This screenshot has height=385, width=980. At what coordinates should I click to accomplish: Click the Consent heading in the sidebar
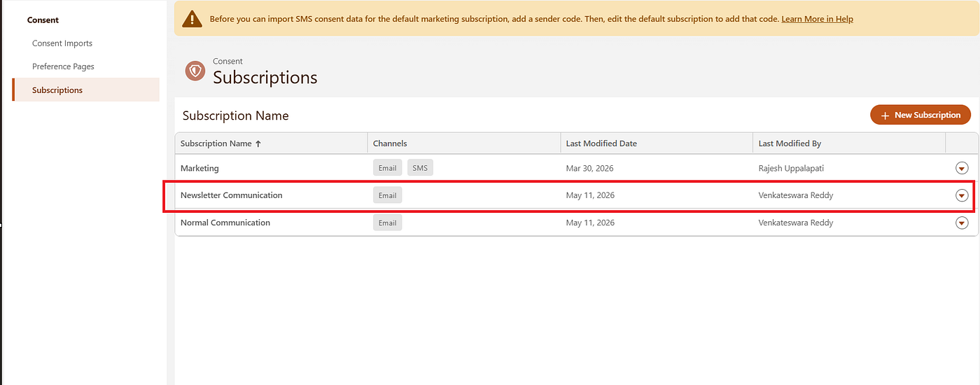43,20
